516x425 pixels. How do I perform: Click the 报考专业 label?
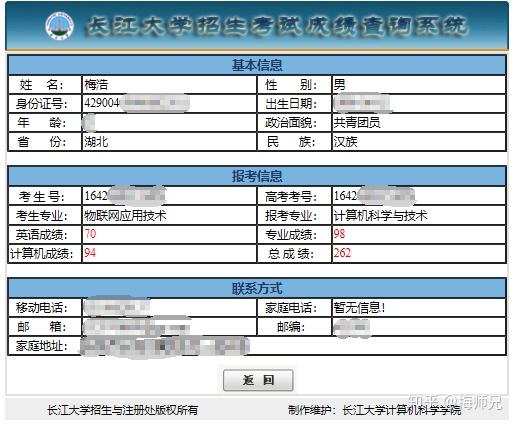pyautogui.click(x=291, y=216)
